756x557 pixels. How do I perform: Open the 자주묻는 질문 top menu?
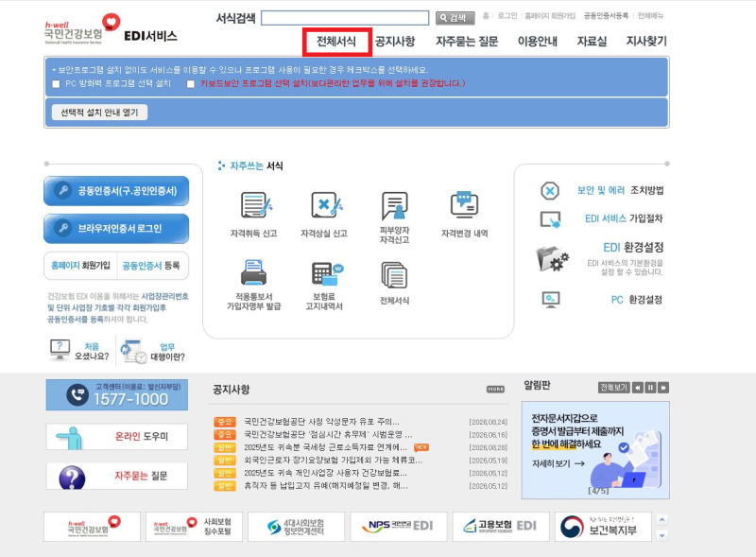coord(467,42)
